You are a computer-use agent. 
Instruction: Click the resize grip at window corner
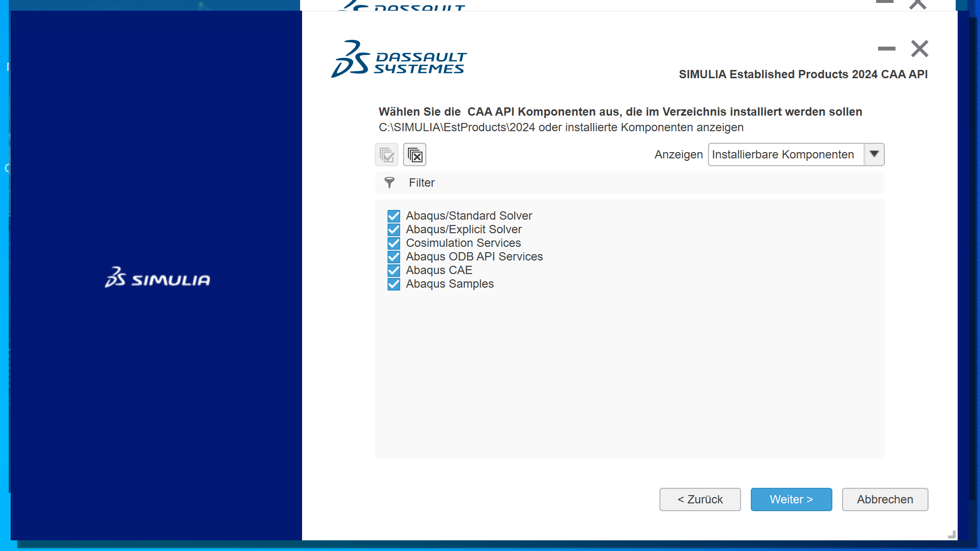point(952,534)
